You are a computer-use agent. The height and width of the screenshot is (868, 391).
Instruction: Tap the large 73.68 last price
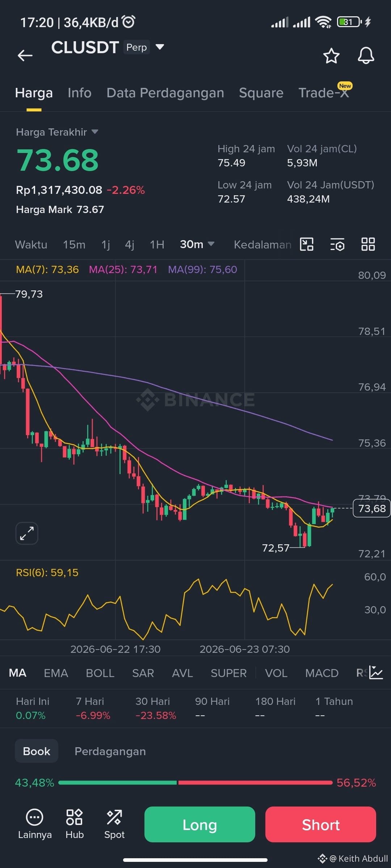58,160
